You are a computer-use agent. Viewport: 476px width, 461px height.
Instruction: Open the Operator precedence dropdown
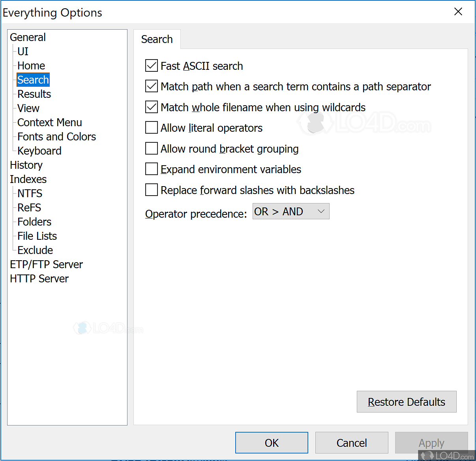point(291,211)
